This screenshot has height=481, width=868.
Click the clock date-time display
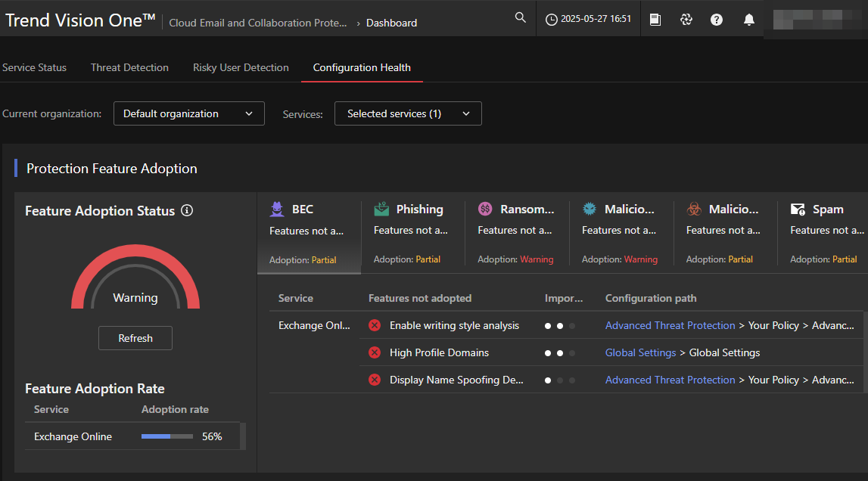[x=588, y=20]
